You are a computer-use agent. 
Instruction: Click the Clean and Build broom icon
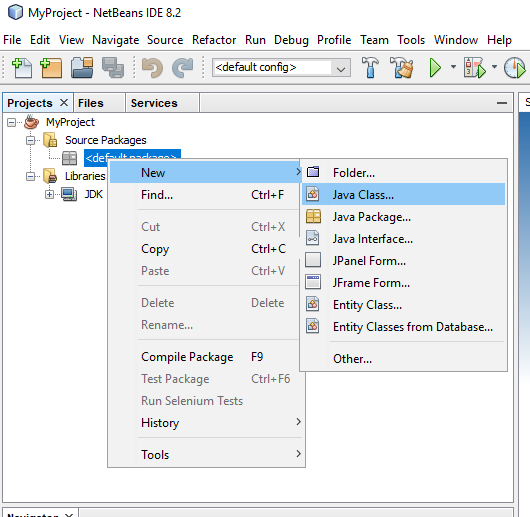point(402,68)
